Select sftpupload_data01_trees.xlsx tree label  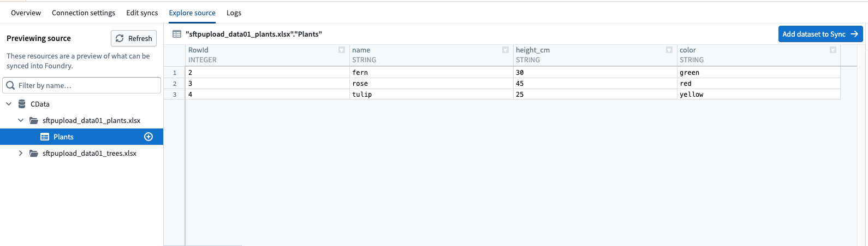coord(90,153)
